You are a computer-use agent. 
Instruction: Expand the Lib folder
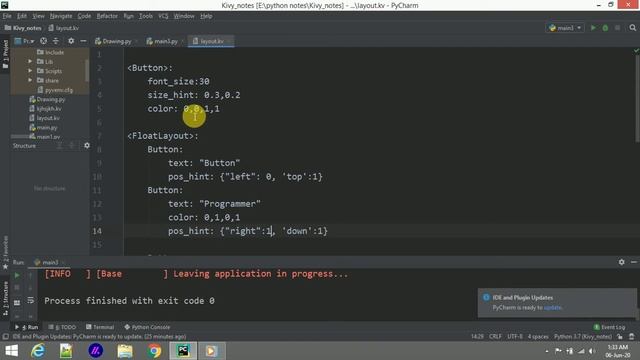(30, 62)
